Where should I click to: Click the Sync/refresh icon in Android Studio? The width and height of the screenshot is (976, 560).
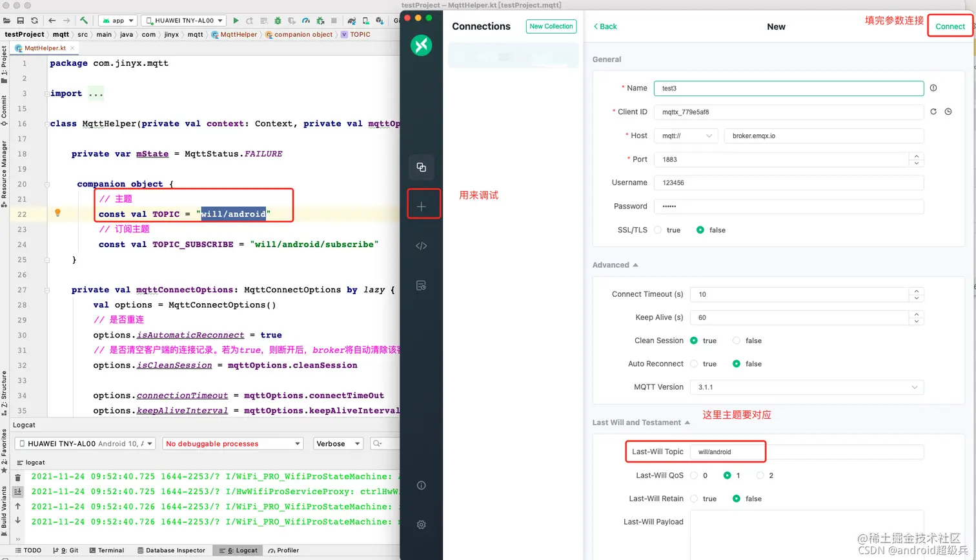coord(34,21)
